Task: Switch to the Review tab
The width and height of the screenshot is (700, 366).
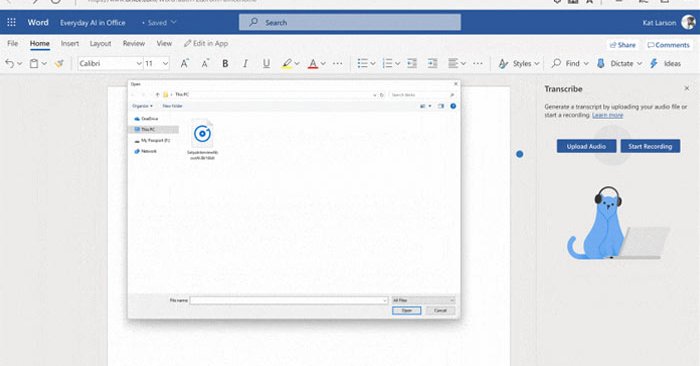Action: (134, 43)
